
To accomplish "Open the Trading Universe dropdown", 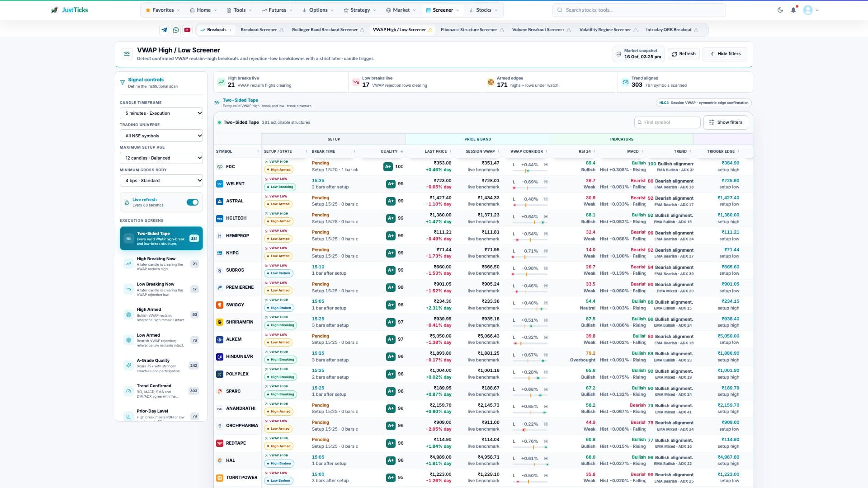I will (161, 136).
